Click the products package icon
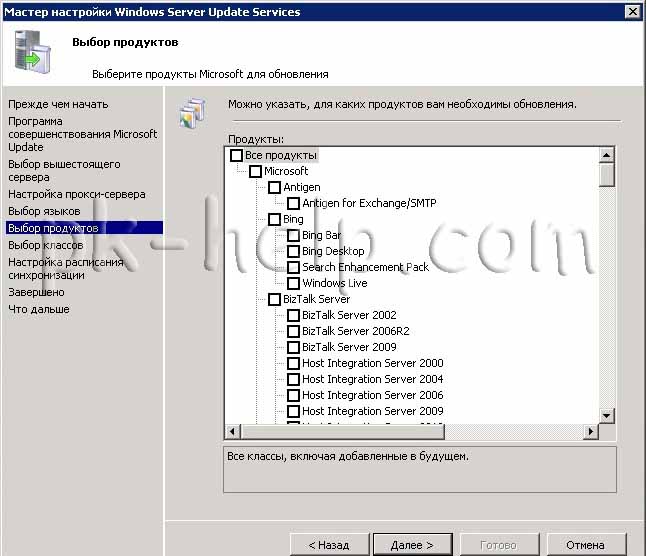The height and width of the screenshot is (556, 646). (x=192, y=113)
